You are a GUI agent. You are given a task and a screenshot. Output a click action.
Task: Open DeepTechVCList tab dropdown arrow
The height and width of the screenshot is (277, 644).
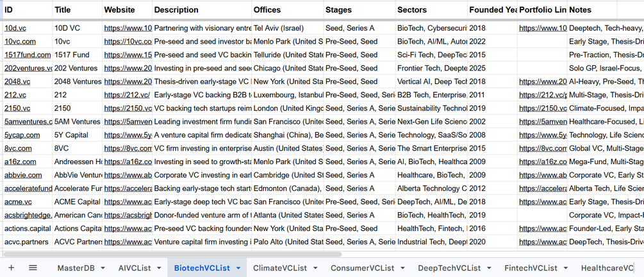click(489, 269)
